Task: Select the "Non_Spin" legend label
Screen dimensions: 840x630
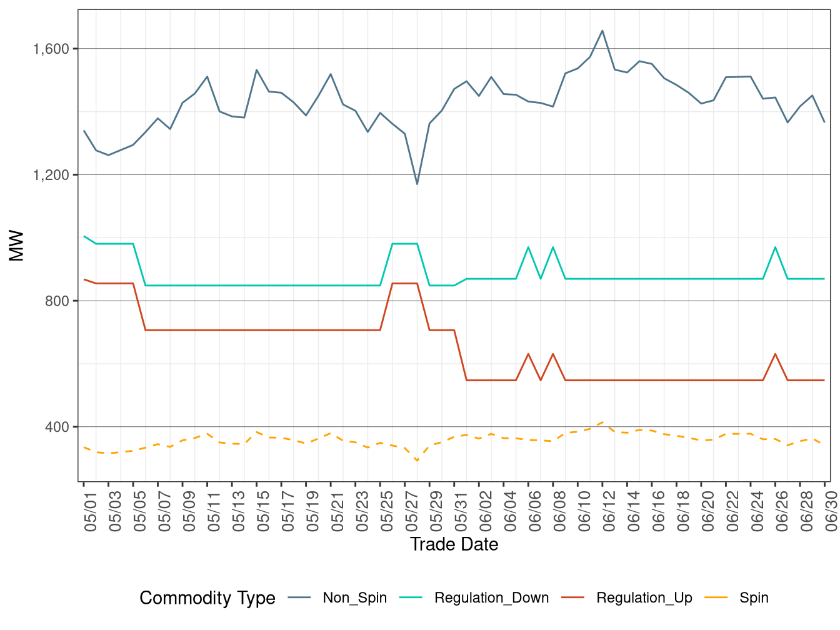Action: [x=355, y=598]
